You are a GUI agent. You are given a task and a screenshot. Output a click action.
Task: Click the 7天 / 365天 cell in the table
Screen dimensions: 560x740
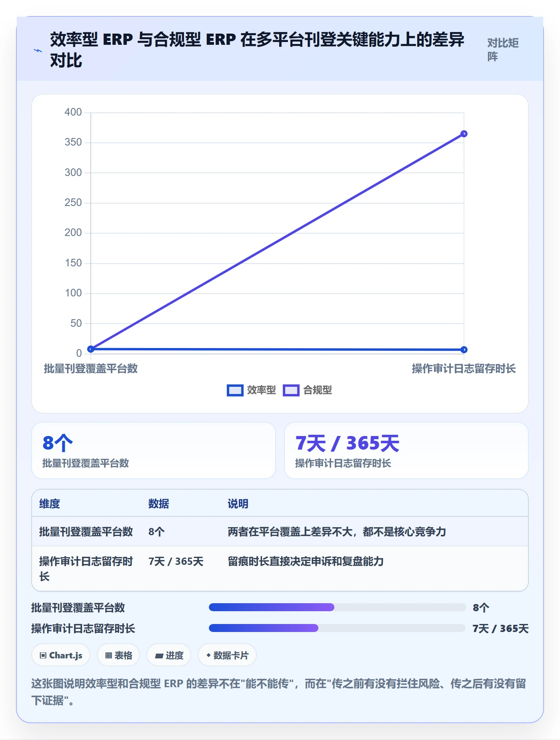[176, 562]
